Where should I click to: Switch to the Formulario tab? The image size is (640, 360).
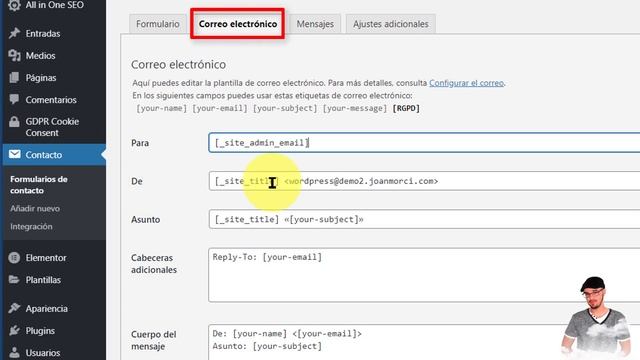point(158,24)
